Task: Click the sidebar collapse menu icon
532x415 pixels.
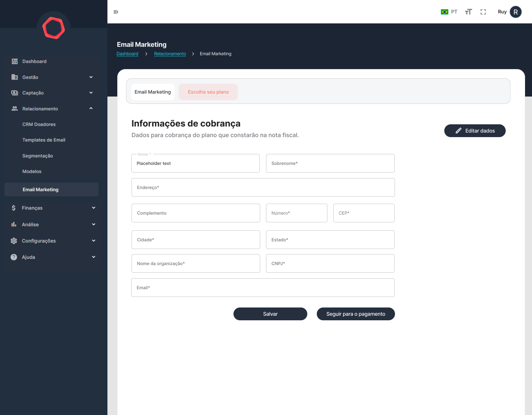Action: click(116, 12)
